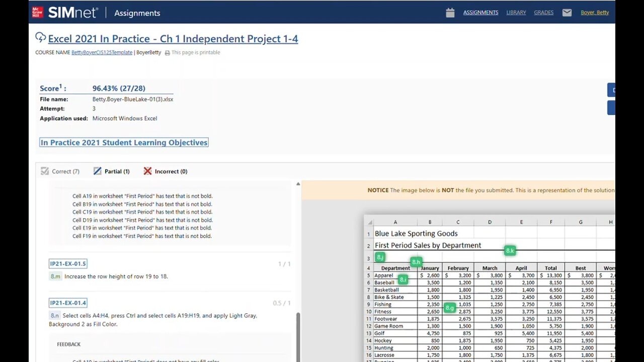Click the April header cell

tap(521, 268)
